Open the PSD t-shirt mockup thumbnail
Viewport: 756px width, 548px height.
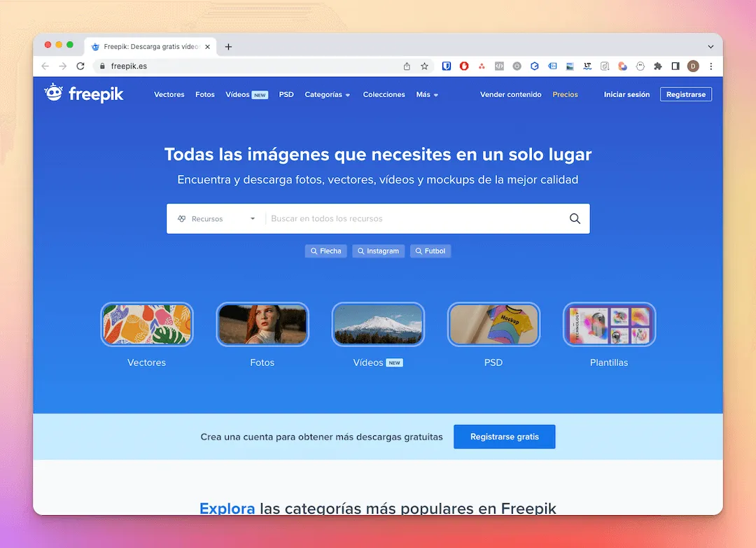point(493,324)
